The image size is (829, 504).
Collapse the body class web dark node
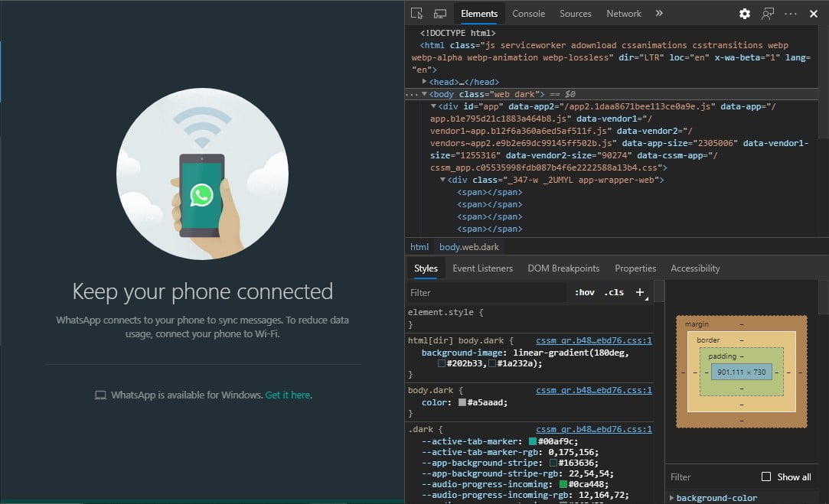[424, 94]
